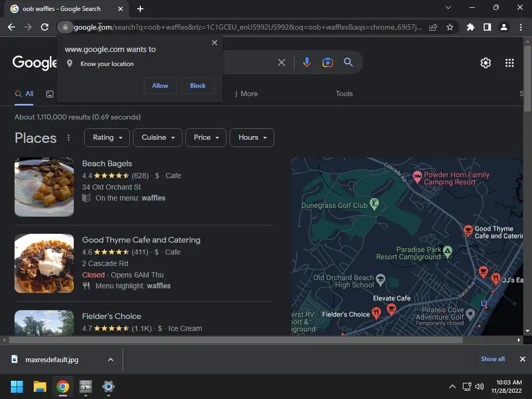Viewport: 532px width, 399px height.
Task: Open the Fielder's Choice photo thumbnail
Action: [x=44, y=323]
